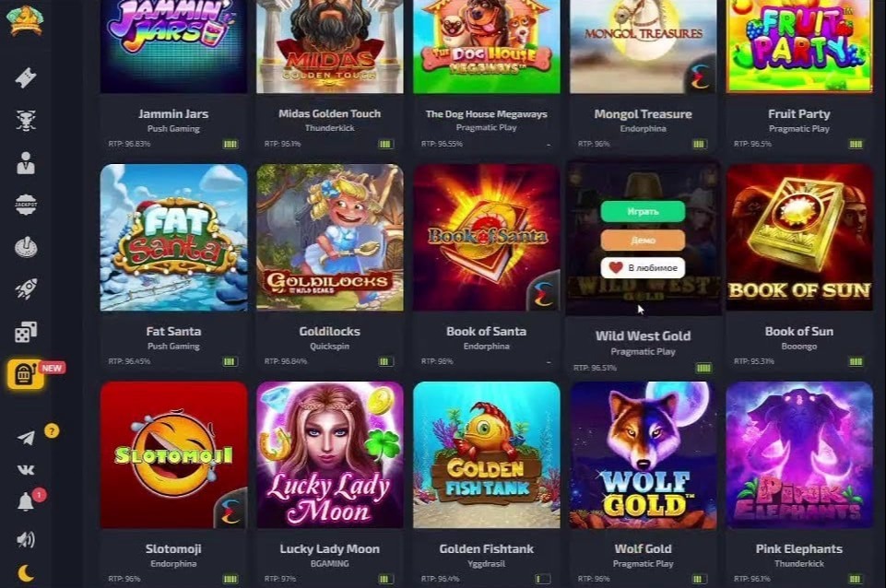This screenshot has width=886, height=588.
Task: Click the casino logo in the sidebar
Action: pos(25,20)
